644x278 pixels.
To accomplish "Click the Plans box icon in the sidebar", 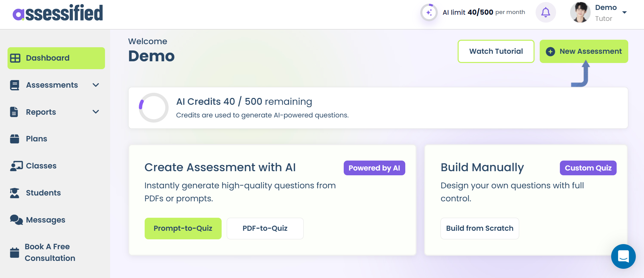I will point(15,139).
